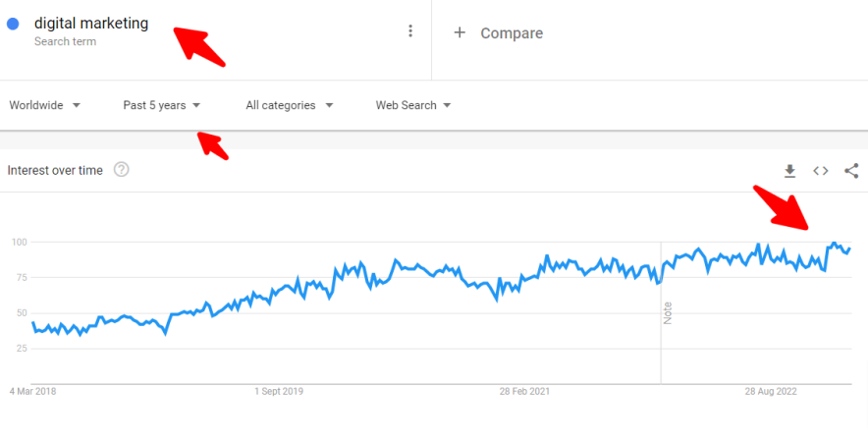Click the trend line peak near 100
The width and height of the screenshot is (868, 443).
[x=833, y=243]
